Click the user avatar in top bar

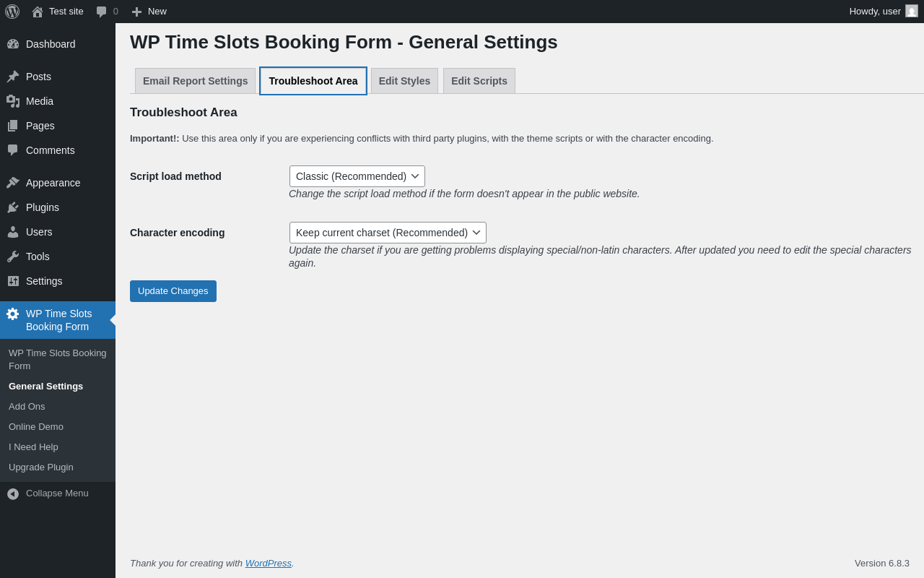pos(912,11)
